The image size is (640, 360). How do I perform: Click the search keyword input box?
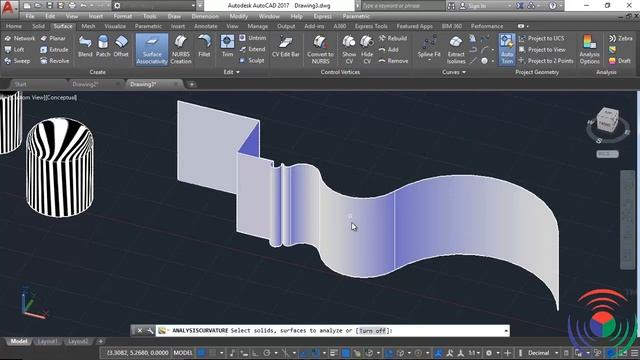tap(403, 6)
